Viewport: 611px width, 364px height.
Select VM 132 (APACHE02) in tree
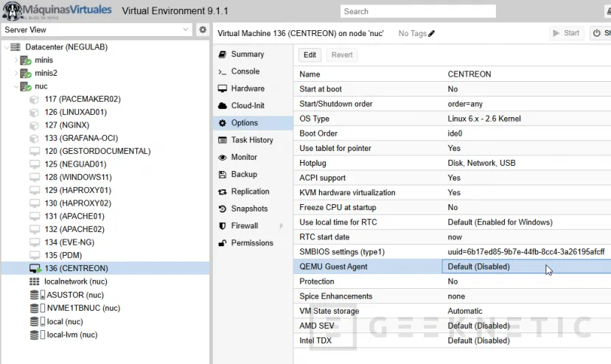click(x=105, y=230)
